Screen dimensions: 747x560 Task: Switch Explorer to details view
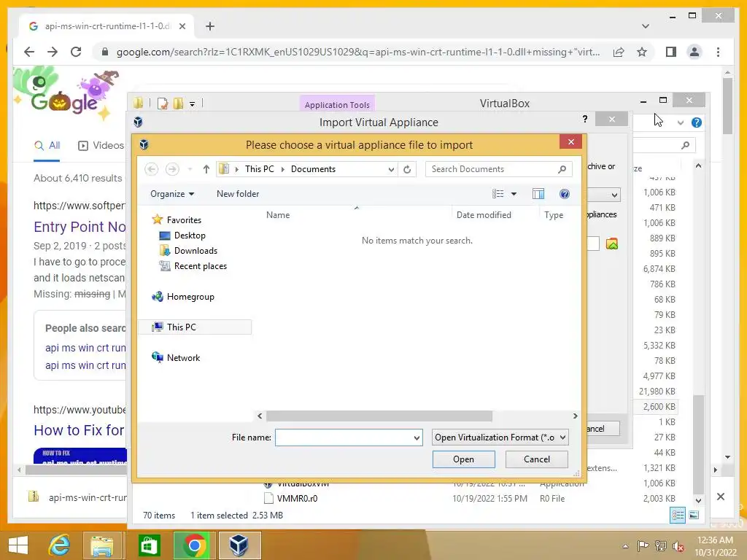click(x=678, y=516)
